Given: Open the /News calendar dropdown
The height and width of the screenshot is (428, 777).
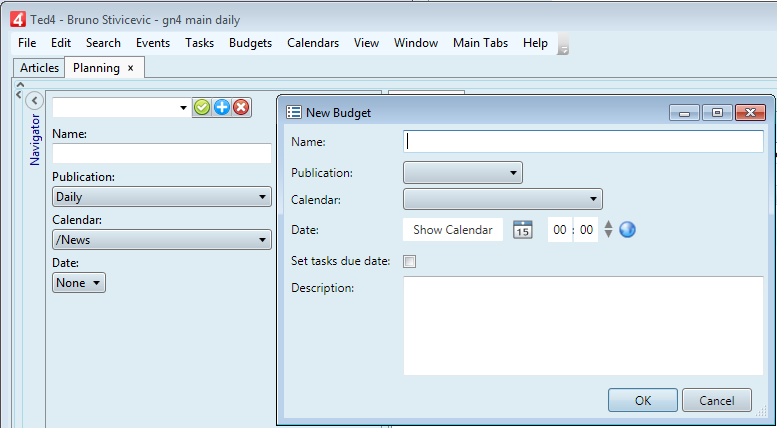Looking at the screenshot, I should (162, 240).
